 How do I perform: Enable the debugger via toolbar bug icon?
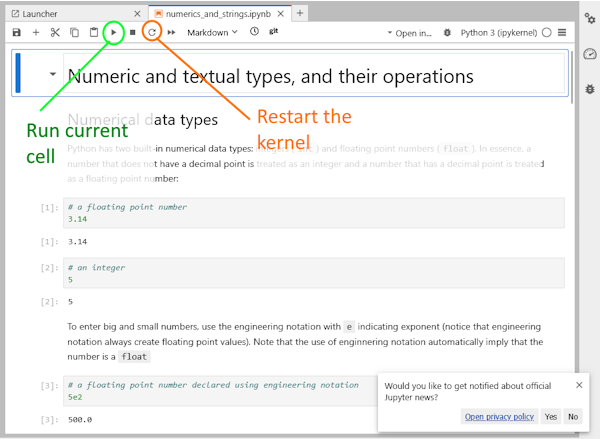[x=447, y=33]
